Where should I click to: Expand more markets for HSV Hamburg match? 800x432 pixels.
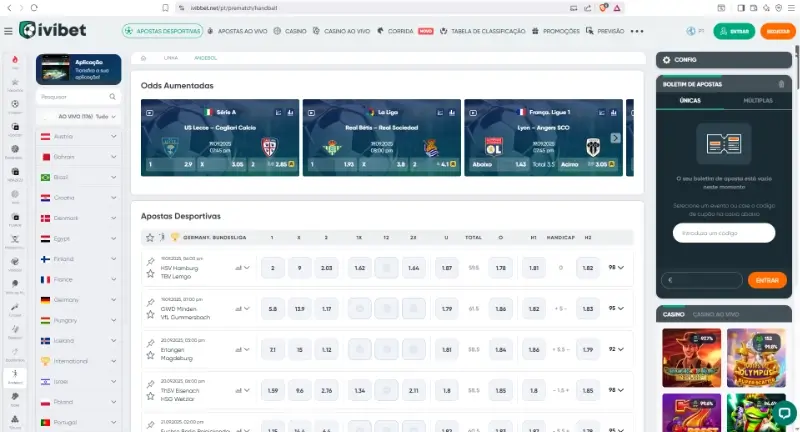point(622,267)
